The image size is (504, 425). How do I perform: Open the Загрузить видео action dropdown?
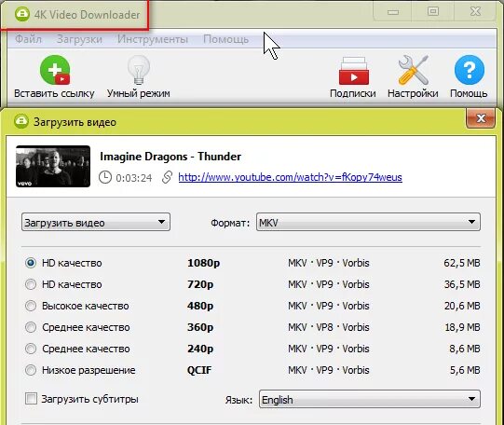pos(96,222)
